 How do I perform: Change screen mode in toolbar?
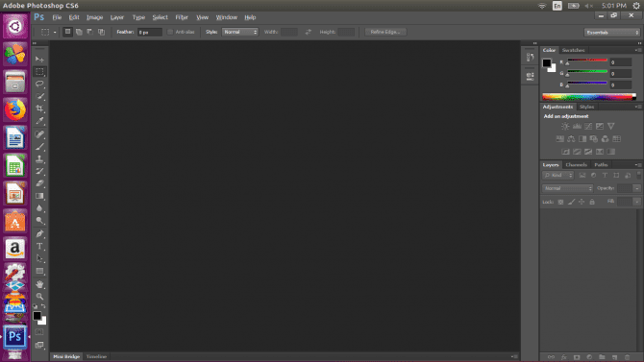click(x=39, y=345)
